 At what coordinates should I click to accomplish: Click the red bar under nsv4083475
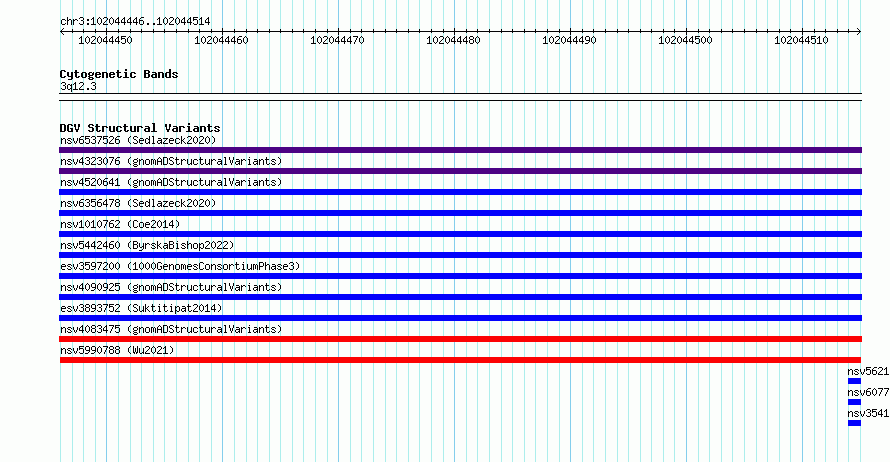point(460,339)
